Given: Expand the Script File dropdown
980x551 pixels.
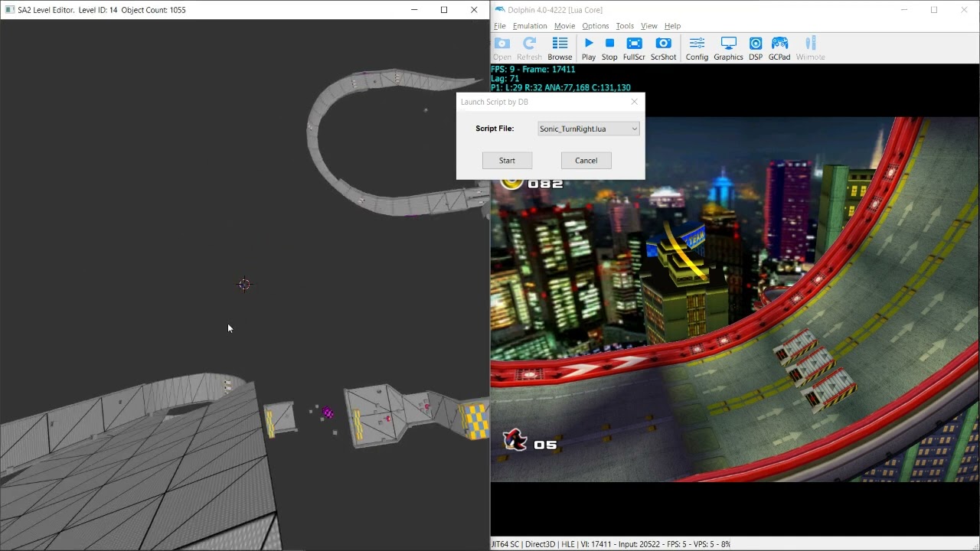Looking at the screenshot, I should pos(588,129).
